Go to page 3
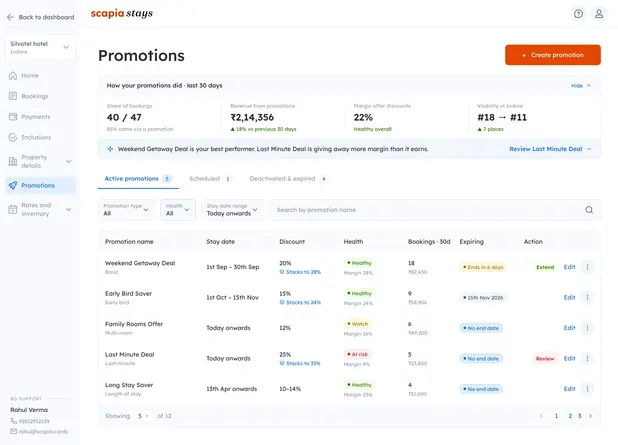The height and width of the screenshot is (445, 618). coord(579,416)
